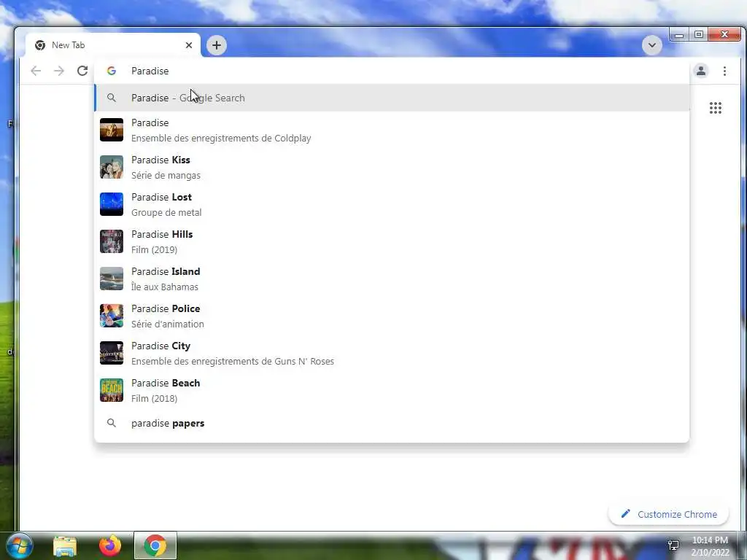
Task: Launch Firefox from the taskbar
Action: (x=110, y=545)
